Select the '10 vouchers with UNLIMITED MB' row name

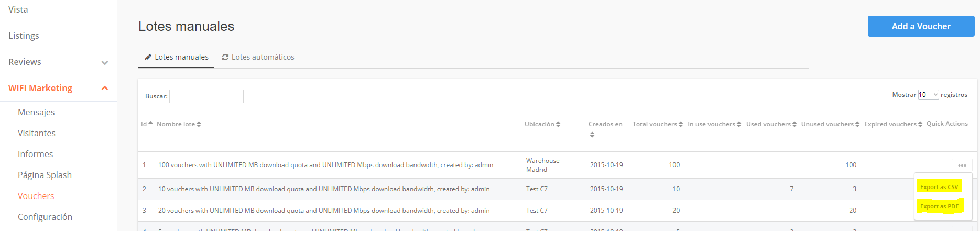(x=324, y=189)
